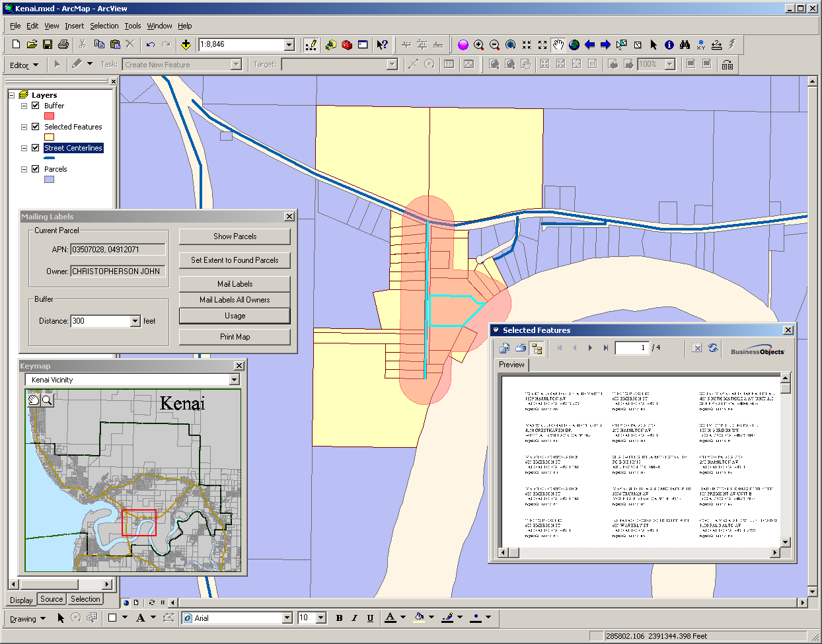This screenshot has height=644, width=822.
Task: Open ArcToolbox with the red toolbox icon
Action: point(347,44)
